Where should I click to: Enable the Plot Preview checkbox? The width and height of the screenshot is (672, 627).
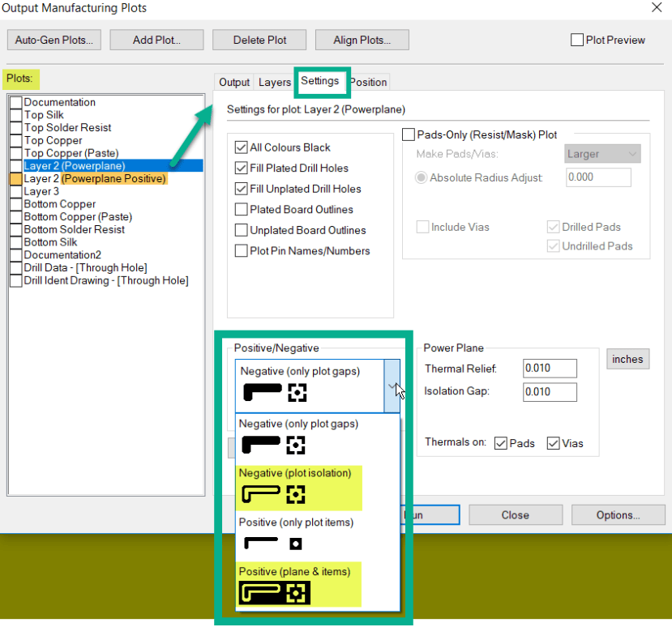click(577, 40)
